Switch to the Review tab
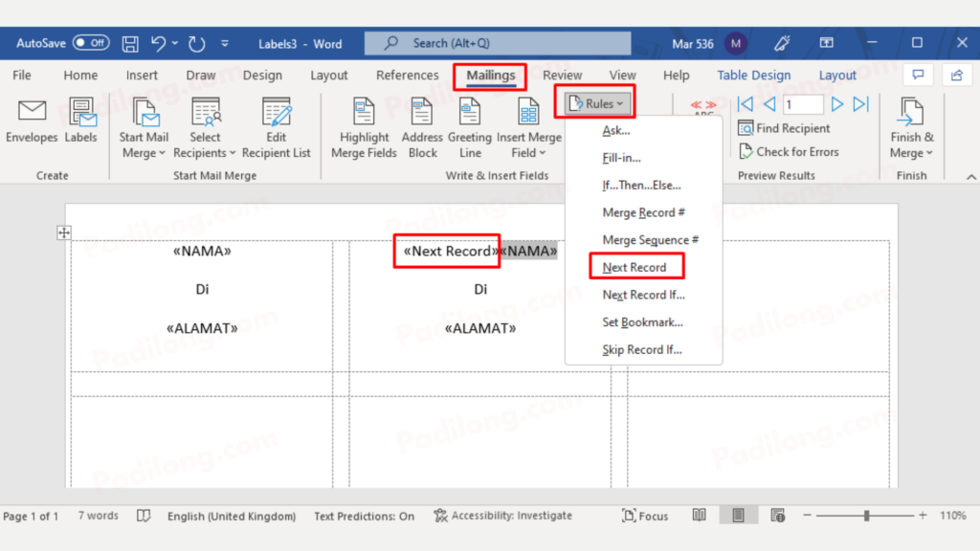The image size is (980, 551). click(x=562, y=75)
